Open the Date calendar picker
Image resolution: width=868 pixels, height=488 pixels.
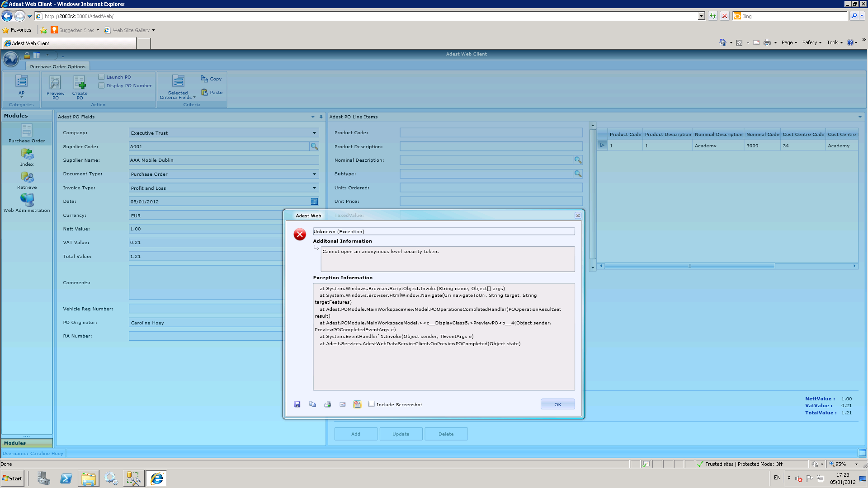pos(314,202)
